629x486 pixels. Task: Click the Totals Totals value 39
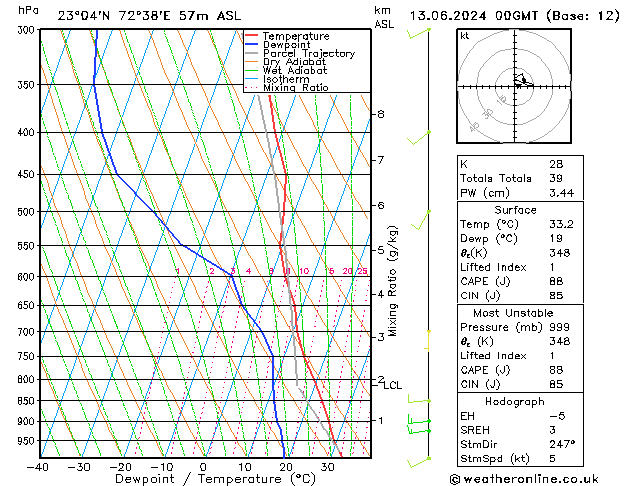click(556, 178)
